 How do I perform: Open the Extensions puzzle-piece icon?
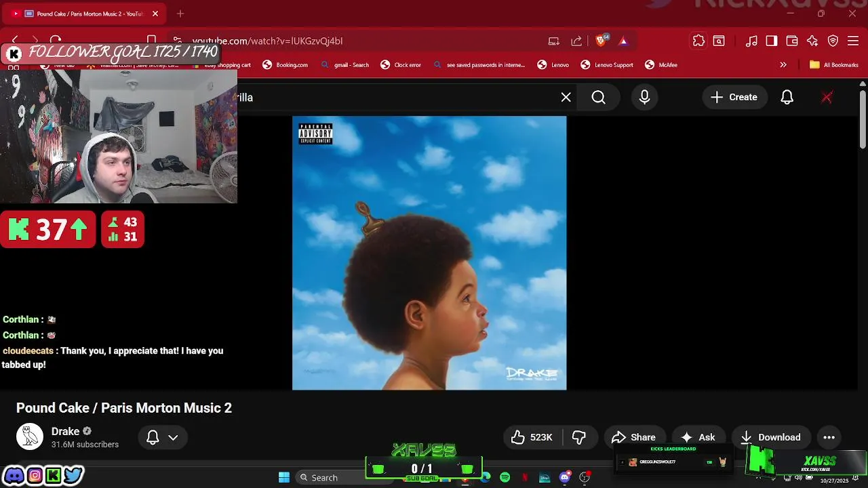(698, 41)
